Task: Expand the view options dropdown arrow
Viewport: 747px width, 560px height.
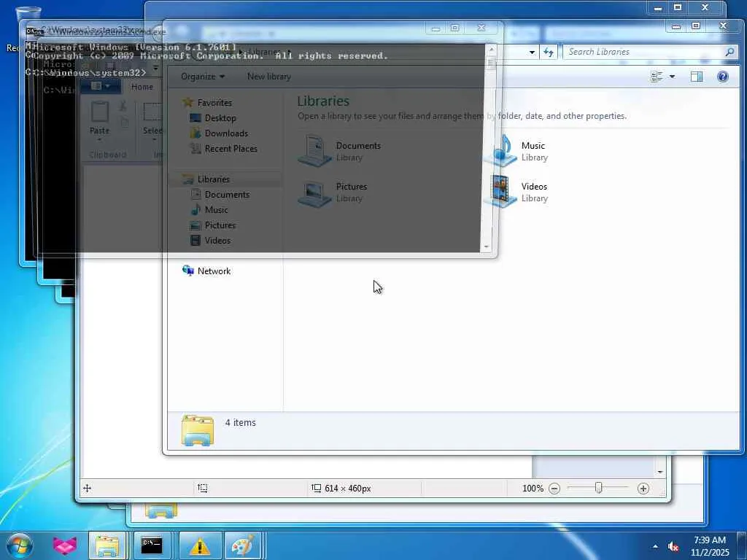Action: (672, 77)
